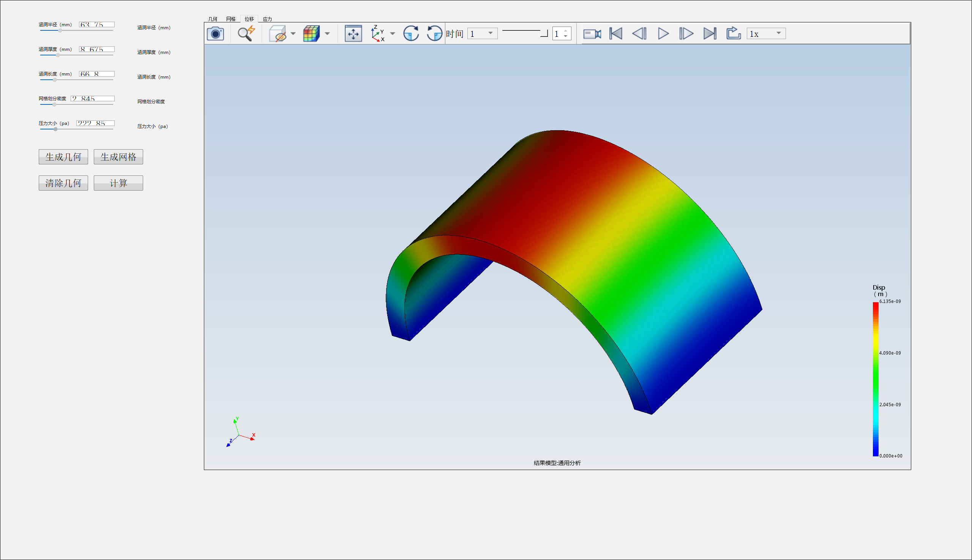The image size is (972, 560).
Task: Select the 位移 tab
Action: pos(249,19)
